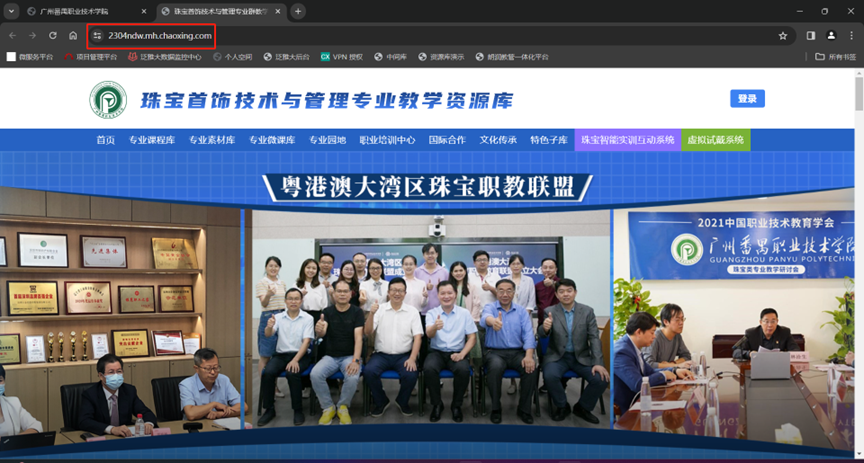Open the VPN 授权 bookmark
The height and width of the screenshot is (463, 864).
342,57
